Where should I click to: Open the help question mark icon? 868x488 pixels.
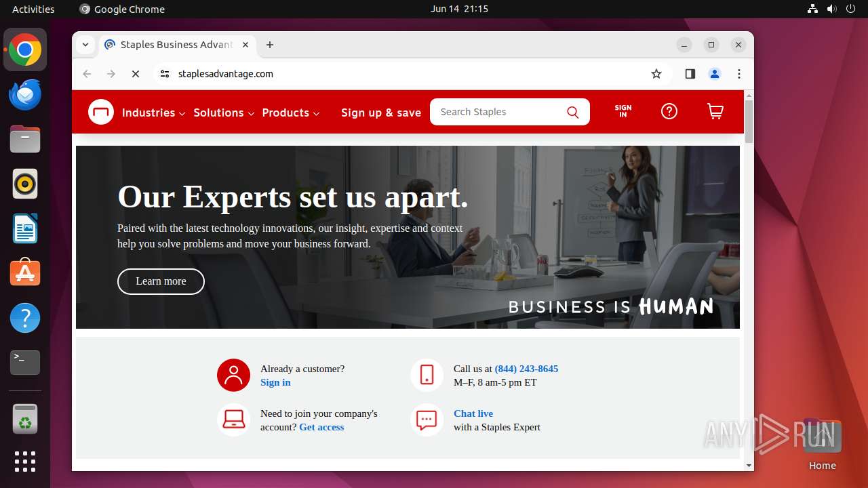point(669,111)
